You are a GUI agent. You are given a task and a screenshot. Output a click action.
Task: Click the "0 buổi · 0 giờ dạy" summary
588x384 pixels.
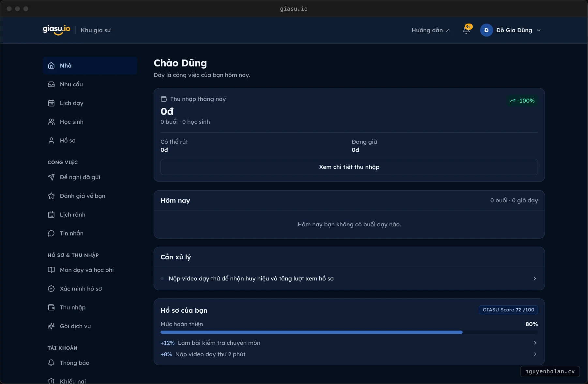click(x=514, y=200)
